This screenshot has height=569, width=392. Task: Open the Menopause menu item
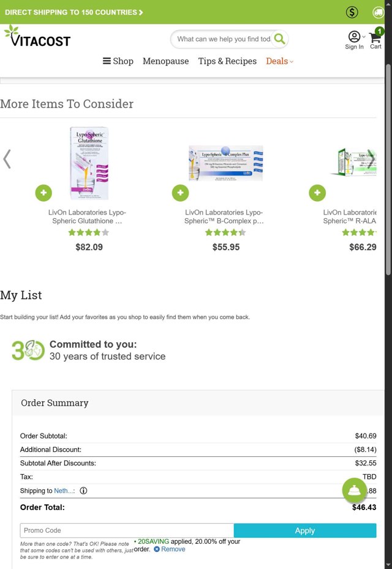tap(165, 61)
